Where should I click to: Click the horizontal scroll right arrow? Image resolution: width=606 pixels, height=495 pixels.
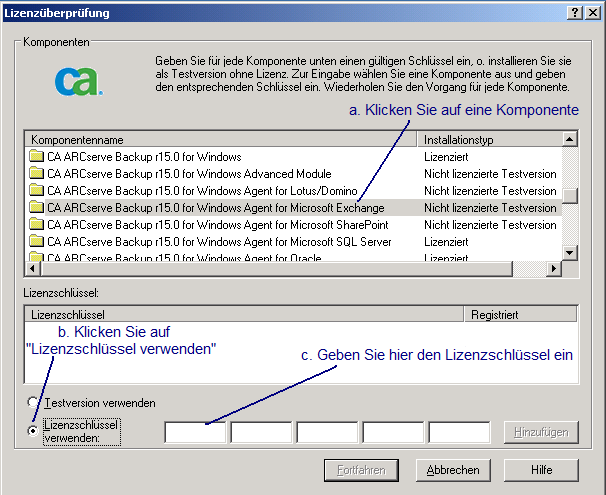[554, 268]
